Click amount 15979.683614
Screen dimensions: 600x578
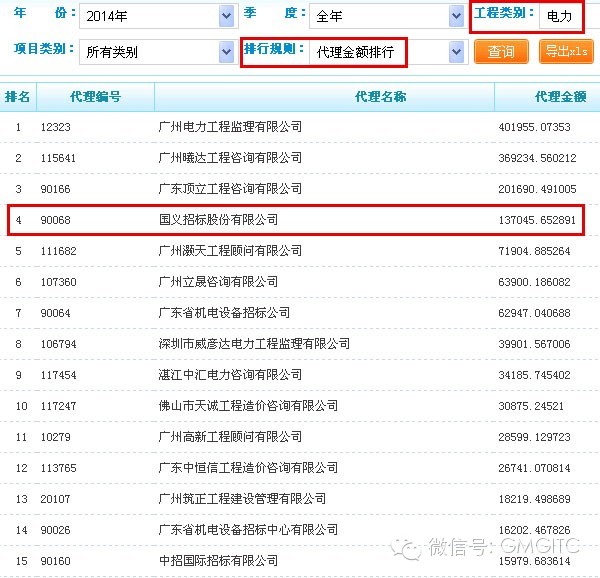click(534, 561)
